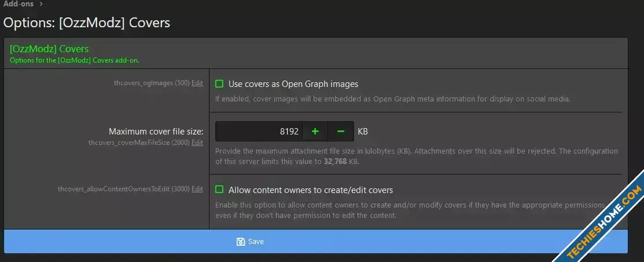The image size is (644, 262).
Task: Click the 32,768 server limit value
Action: point(335,162)
